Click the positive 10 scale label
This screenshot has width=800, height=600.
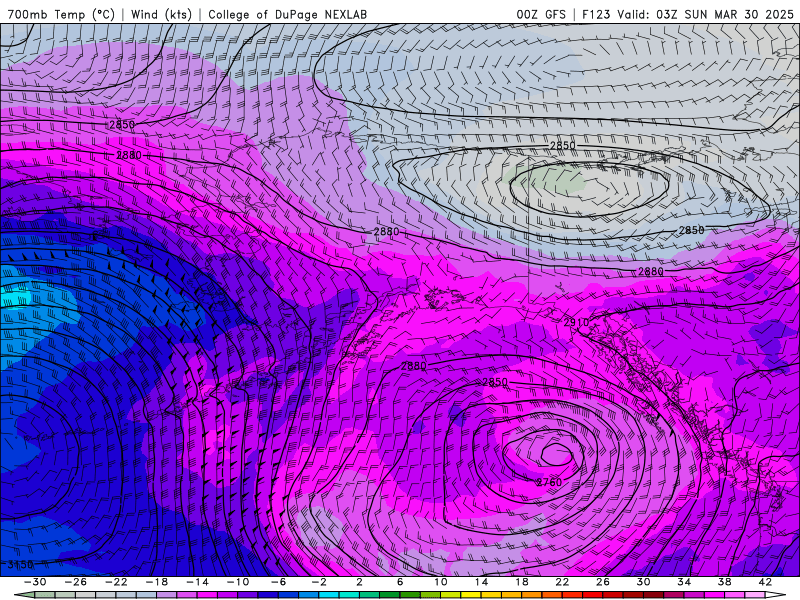coord(441,582)
